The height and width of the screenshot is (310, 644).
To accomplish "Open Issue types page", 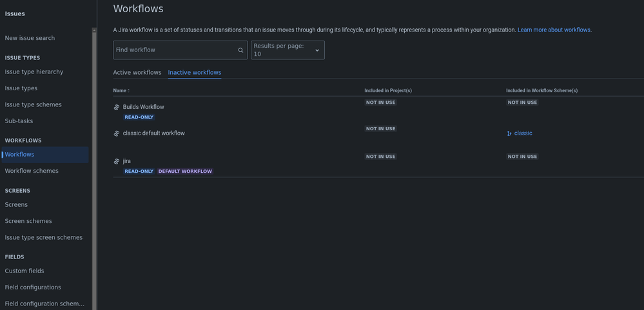I will coord(21,88).
